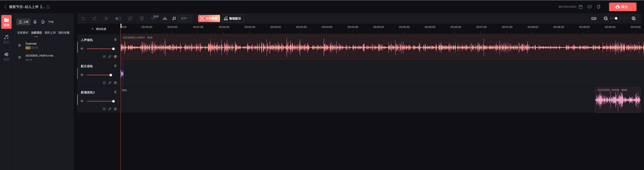This screenshot has height=170, width=644.
Task: Select the 10:22 vocal clip waveform
Action: [382, 47]
